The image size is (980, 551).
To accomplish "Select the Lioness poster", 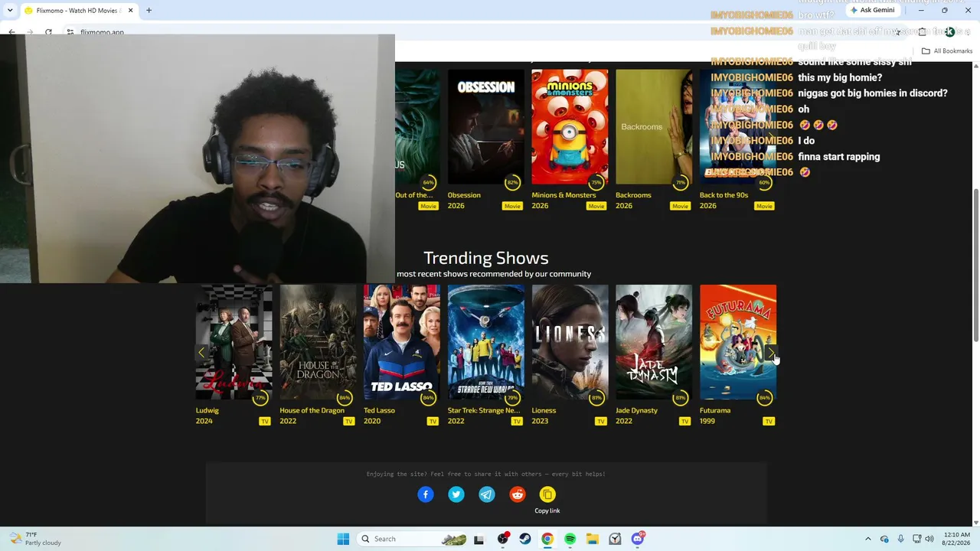I will coord(570,342).
